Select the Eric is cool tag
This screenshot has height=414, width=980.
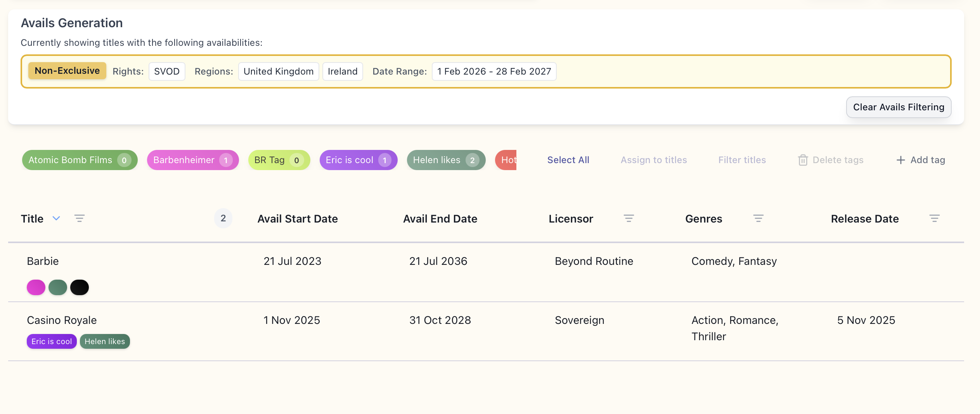coord(358,160)
